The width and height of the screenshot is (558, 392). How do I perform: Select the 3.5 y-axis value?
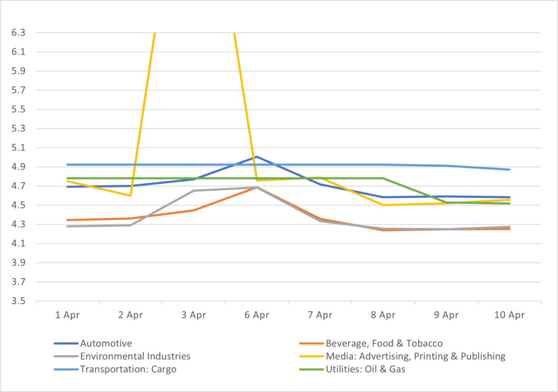coord(18,301)
